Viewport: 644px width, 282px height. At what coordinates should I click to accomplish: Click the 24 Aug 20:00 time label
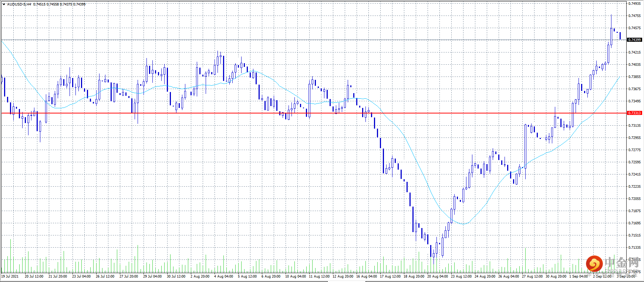485,276
